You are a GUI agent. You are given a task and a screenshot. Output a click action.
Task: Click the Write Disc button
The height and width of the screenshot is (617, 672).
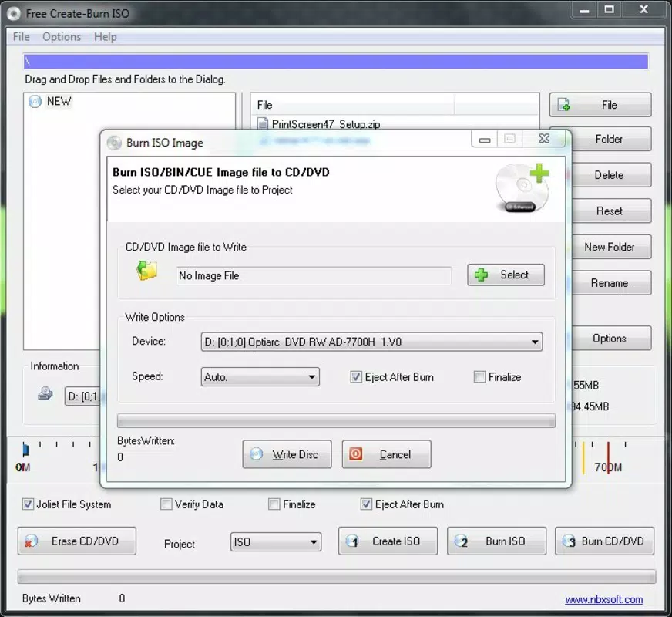(287, 454)
